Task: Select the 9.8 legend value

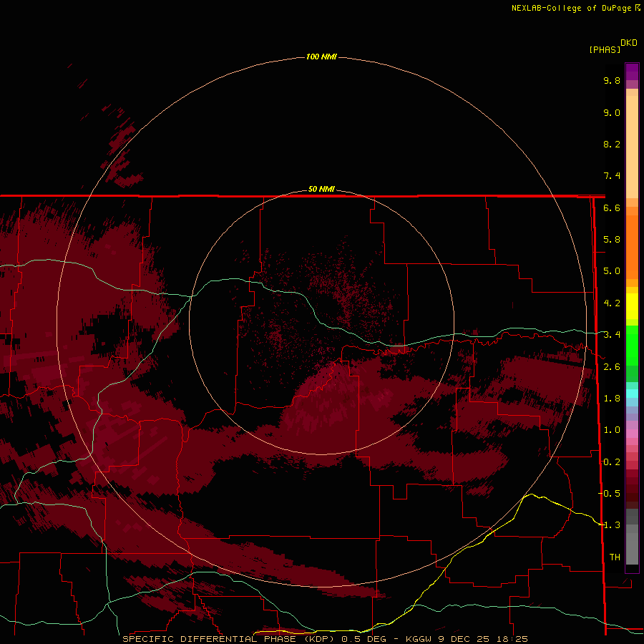Action: click(612, 80)
